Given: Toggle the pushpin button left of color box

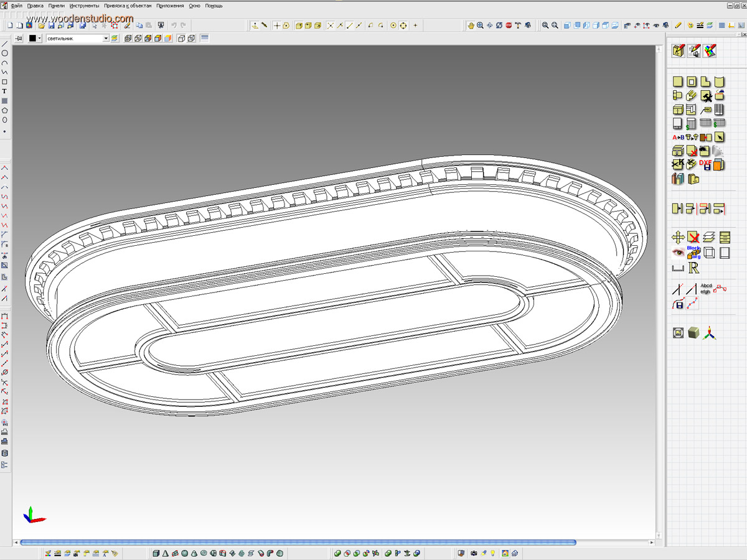Looking at the screenshot, I should point(19,39).
